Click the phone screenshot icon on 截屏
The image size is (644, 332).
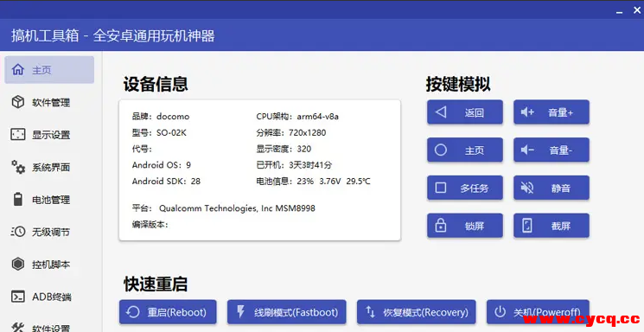click(x=527, y=225)
